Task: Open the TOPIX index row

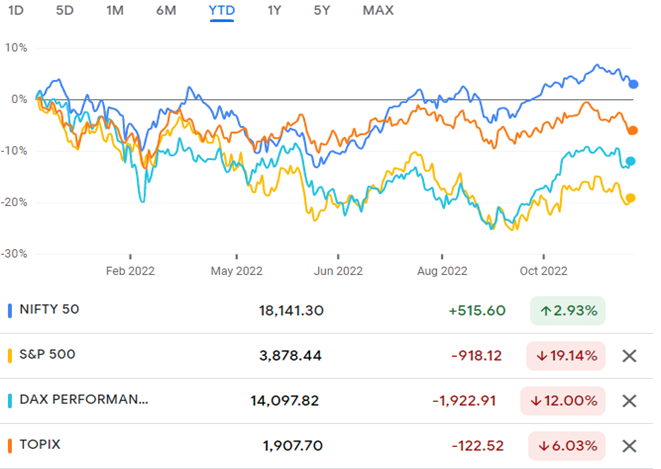Action: click(x=327, y=445)
